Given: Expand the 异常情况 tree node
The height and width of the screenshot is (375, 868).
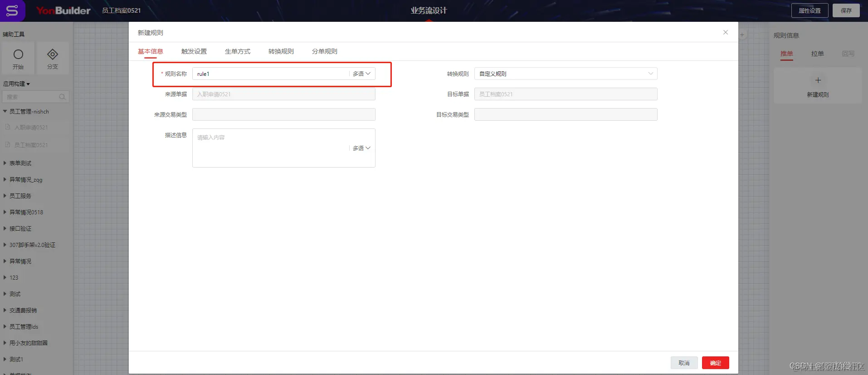Looking at the screenshot, I should [5, 261].
